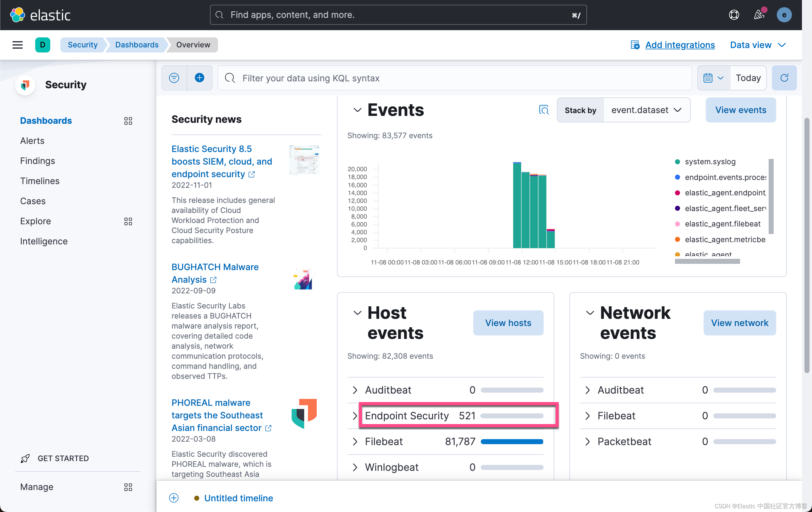Toggle elastic_agent.filebeat legend item
Viewport: 812px width, 512px height.
click(x=718, y=224)
